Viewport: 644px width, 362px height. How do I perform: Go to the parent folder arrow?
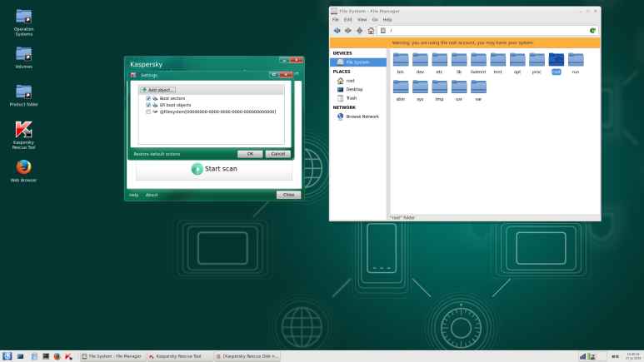[359, 30]
